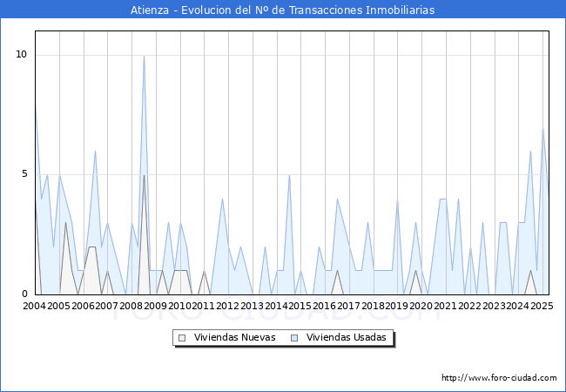Click the 5 y-axis label
This screenshot has width=566, height=392.
pos(24,174)
